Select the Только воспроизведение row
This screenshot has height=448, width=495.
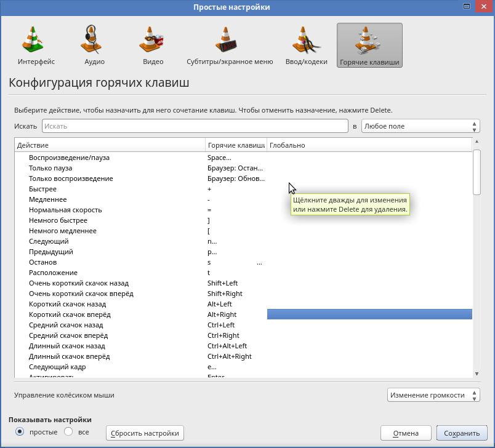pyautogui.click(x=243, y=178)
